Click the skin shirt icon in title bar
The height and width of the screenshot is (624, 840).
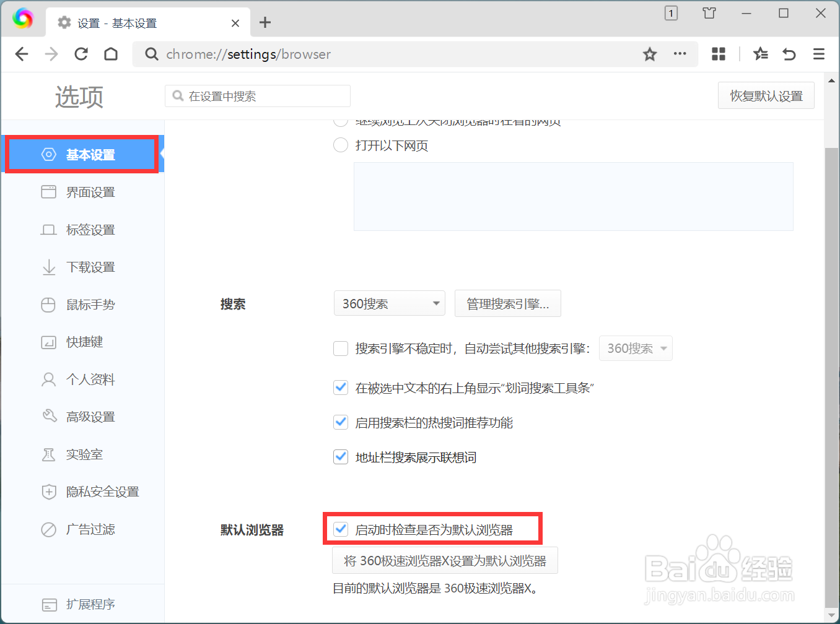pos(709,13)
